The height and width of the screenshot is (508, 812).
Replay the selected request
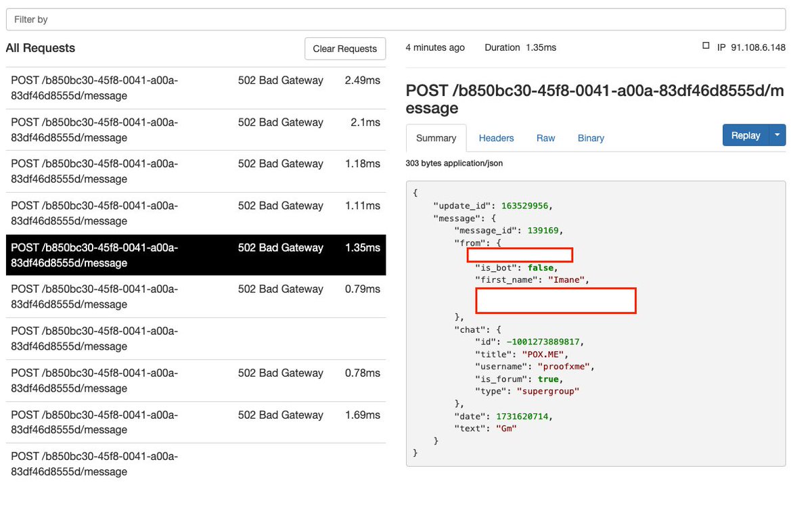[x=746, y=135]
